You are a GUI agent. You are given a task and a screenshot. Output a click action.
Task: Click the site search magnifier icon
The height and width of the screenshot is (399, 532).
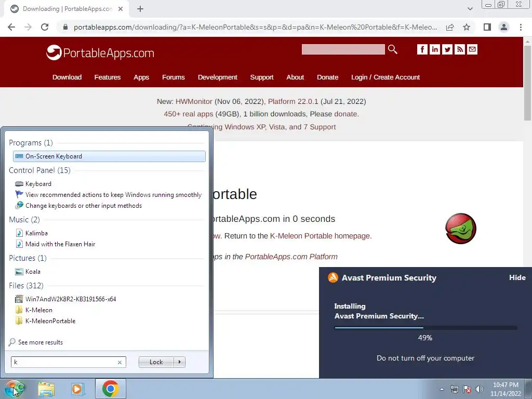(x=393, y=49)
